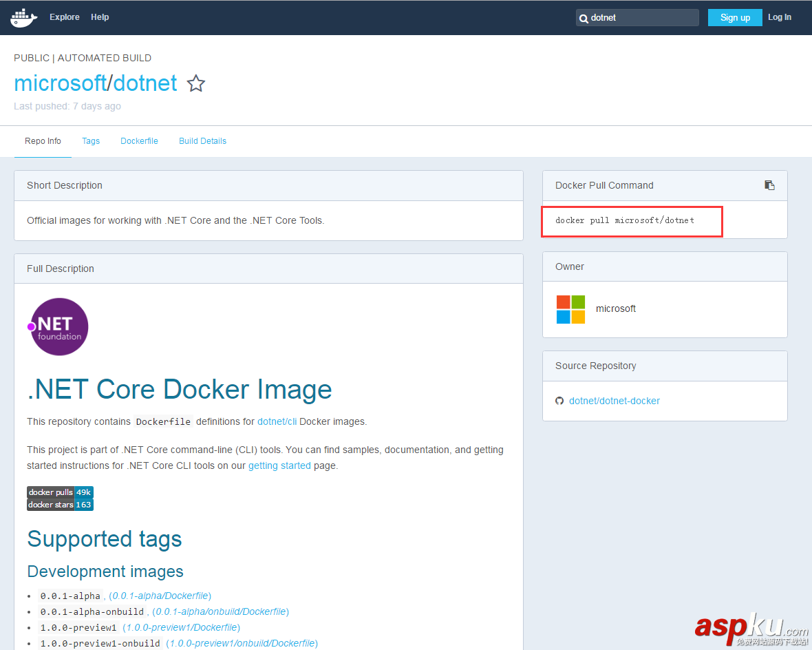Follow the getting started link
The height and width of the screenshot is (650, 812).
point(279,465)
